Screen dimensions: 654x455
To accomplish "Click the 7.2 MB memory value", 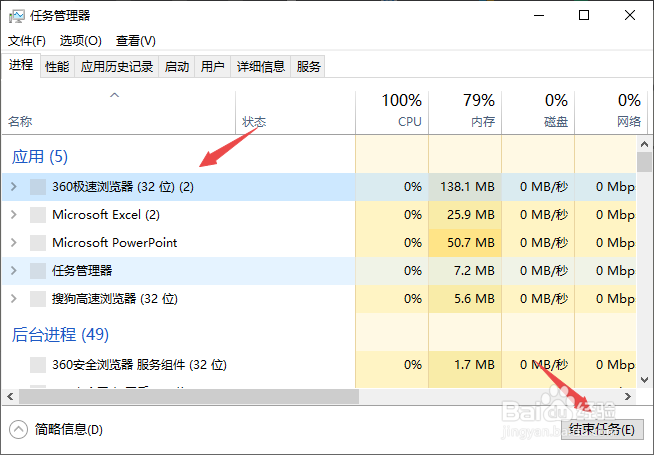I will point(474,271).
